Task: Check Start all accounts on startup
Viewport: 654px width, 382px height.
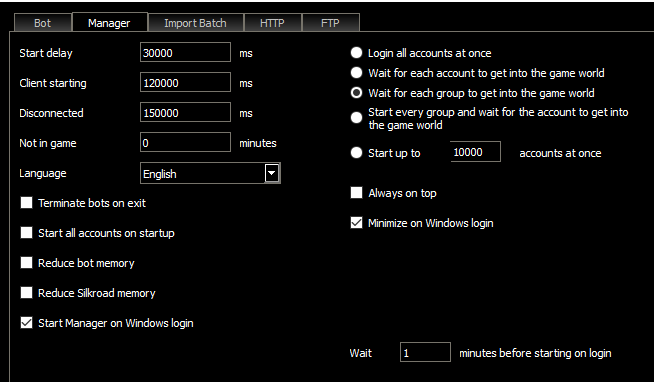Action: click(x=27, y=233)
